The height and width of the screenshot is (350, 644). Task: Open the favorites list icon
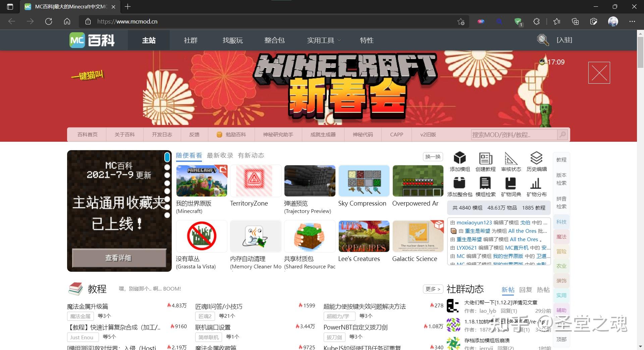pyautogui.click(x=557, y=21)
